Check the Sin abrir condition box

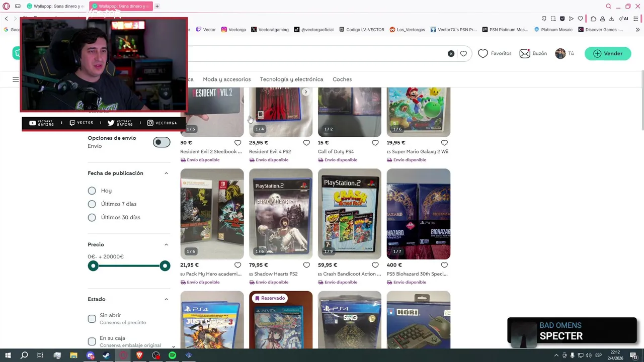click(x=92, y=319)
